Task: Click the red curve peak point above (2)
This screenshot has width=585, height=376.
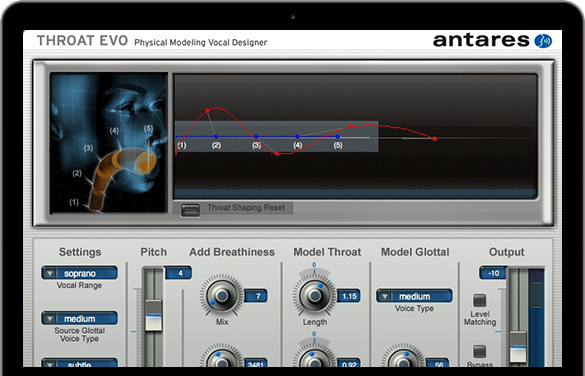Action: (x=207, y=110)
